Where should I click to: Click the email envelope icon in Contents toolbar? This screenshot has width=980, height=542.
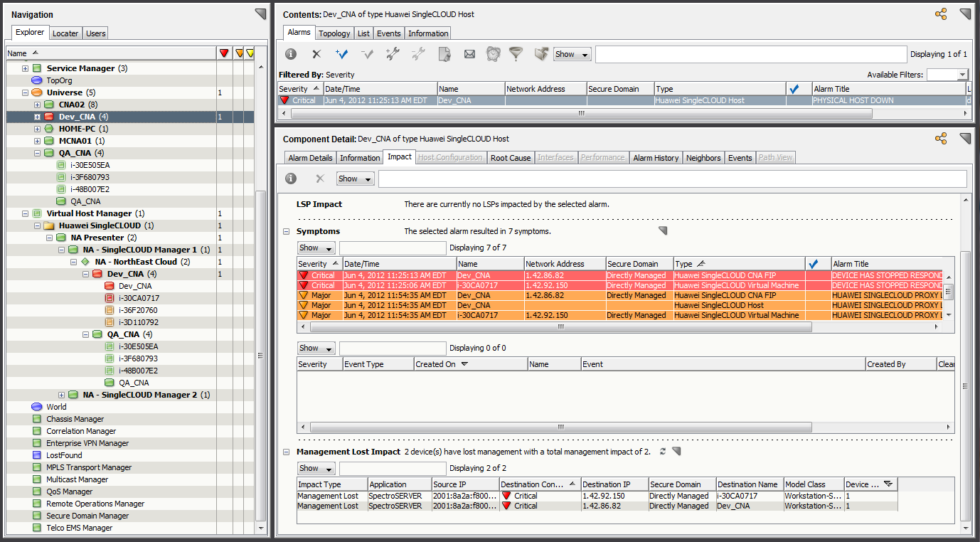(469, 54)
